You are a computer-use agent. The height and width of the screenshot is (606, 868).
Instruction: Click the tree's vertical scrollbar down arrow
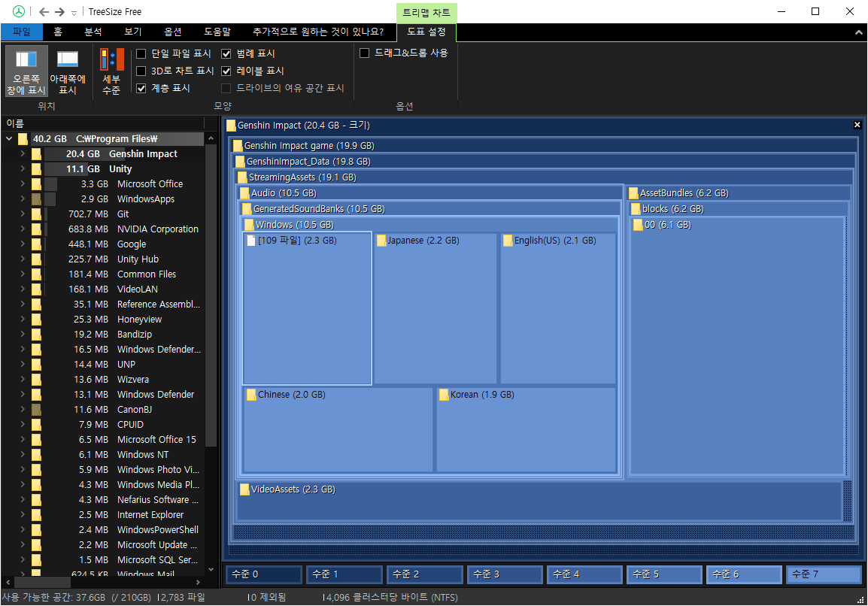[211, 569]
